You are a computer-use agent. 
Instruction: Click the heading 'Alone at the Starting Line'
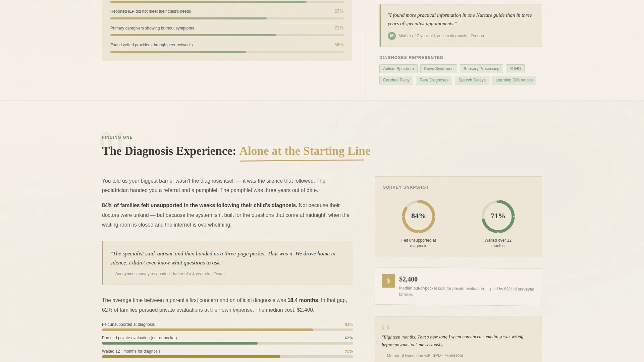pyautogui.click(x=305, y=151)
